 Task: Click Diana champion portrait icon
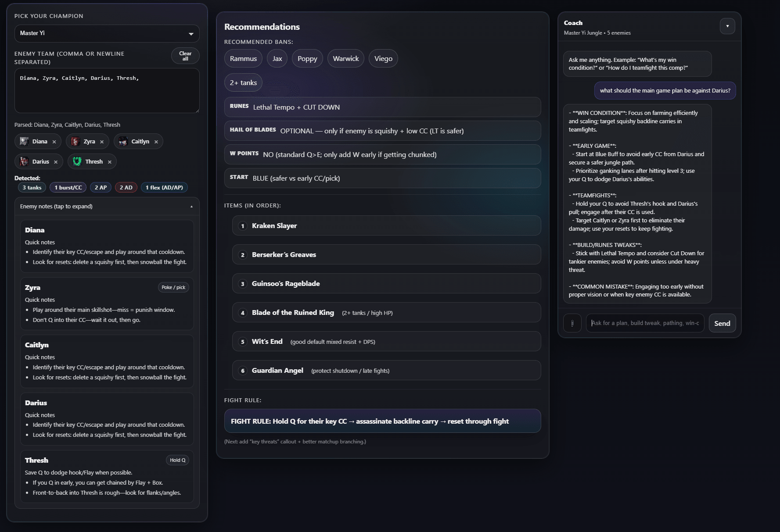(x=24, y=141)
